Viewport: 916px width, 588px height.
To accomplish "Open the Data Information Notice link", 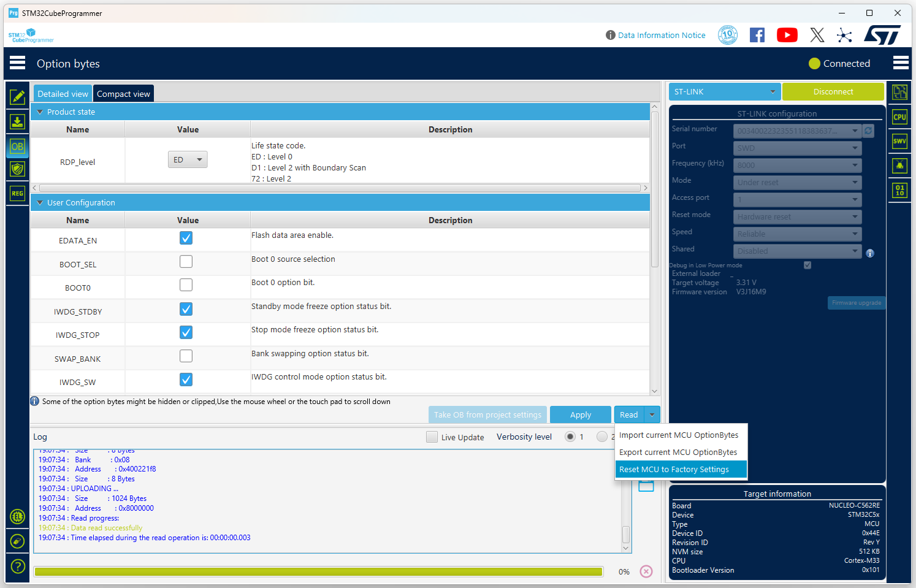I will click(662, 35).
